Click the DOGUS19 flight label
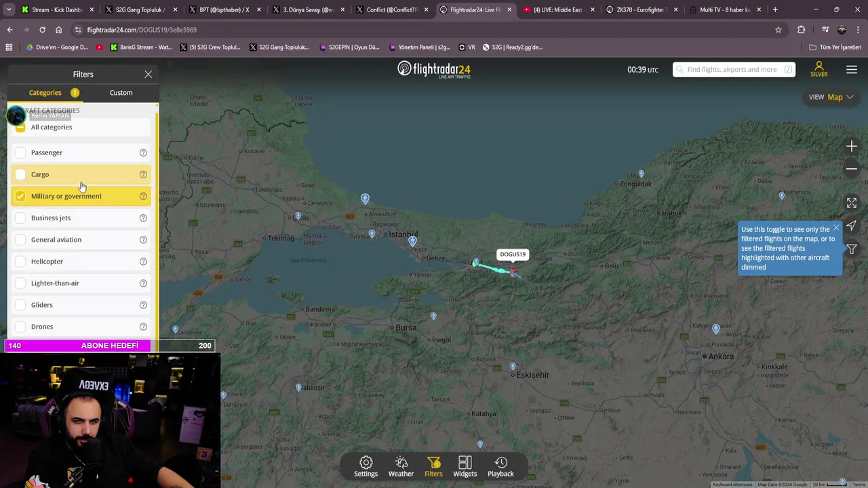 click(512, 254)
